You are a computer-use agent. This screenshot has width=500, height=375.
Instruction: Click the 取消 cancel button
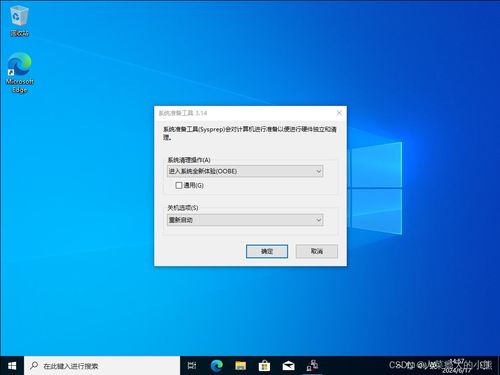pyautogui.click(x=317, y=251)
